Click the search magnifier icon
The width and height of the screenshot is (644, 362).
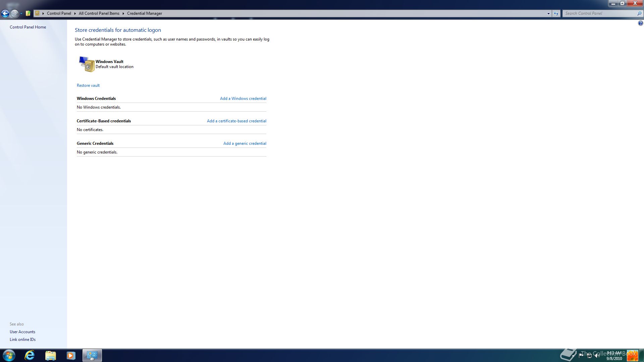pos(639,13)
